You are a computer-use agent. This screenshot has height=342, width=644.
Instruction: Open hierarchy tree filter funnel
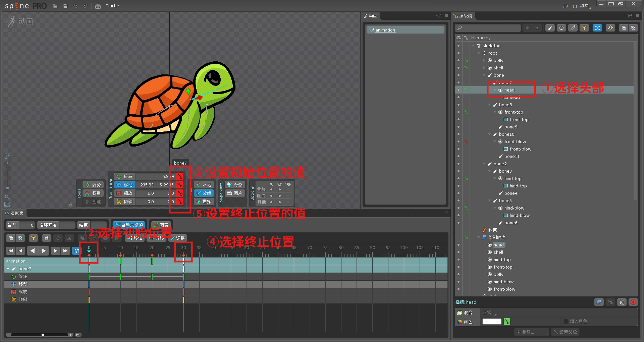point(584,28)
